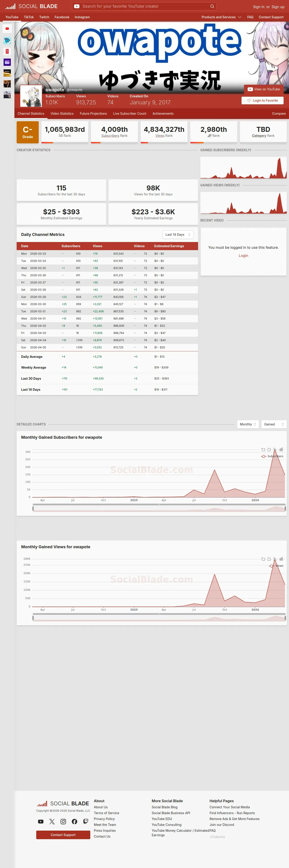This screenshot has height=868, width=289.
Task: Open the T-Series channel thumbnail in sidebar
Action: 7,51
